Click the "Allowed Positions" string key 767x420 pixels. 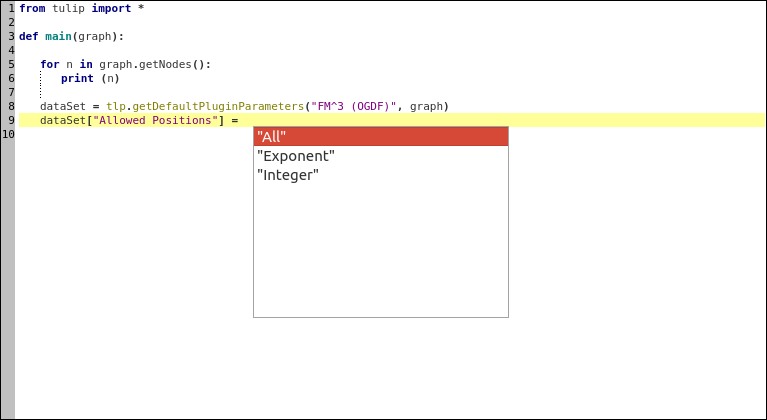click(155, 120)
